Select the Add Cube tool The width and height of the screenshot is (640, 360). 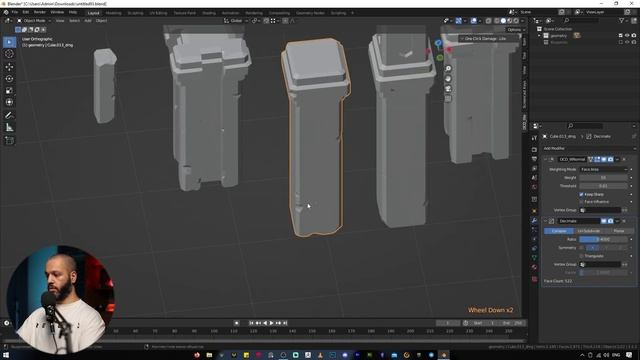(9, 140)
